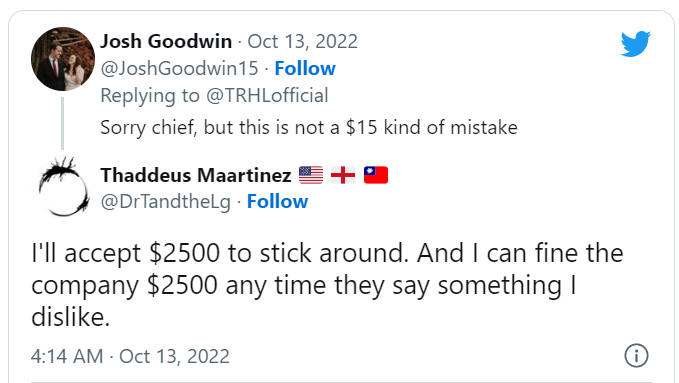Click the US flag emoji
This screenshot has width=679, height=383.
(311, 175)
